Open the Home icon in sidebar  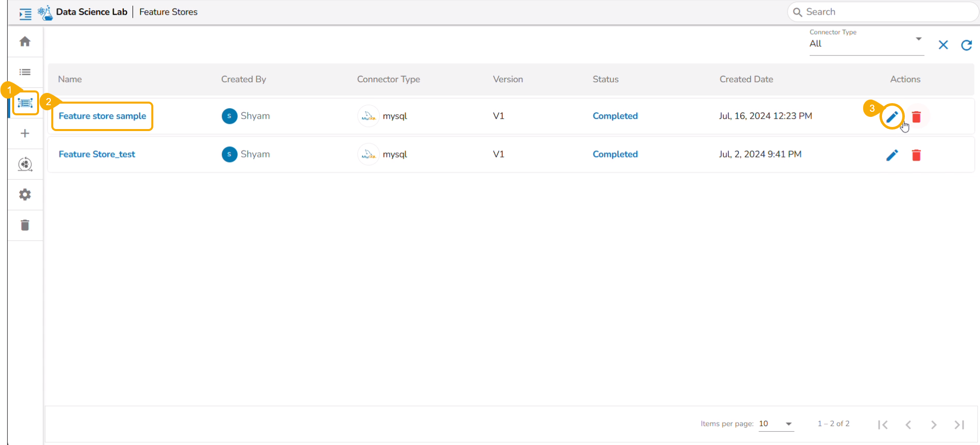click(25, 42)
